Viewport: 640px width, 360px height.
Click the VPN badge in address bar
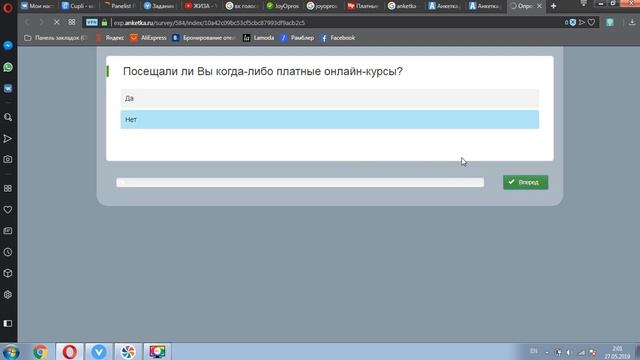coord(92,22)
